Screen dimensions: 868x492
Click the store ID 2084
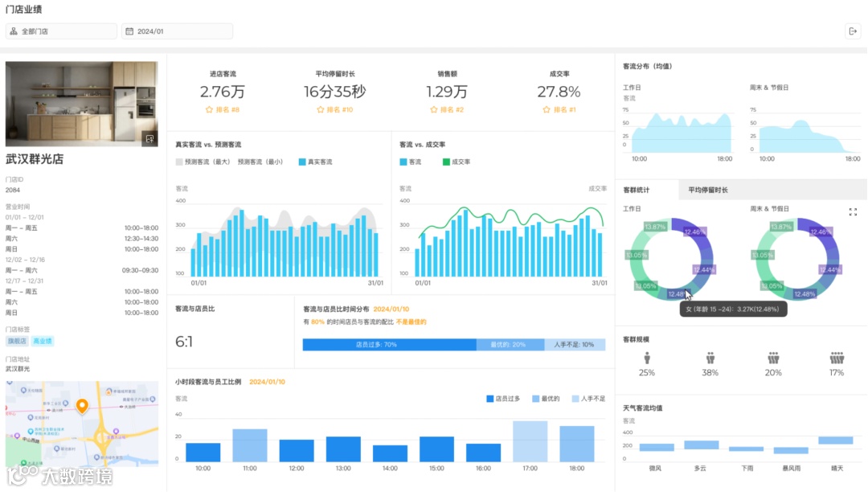click(x=13, y=190)
